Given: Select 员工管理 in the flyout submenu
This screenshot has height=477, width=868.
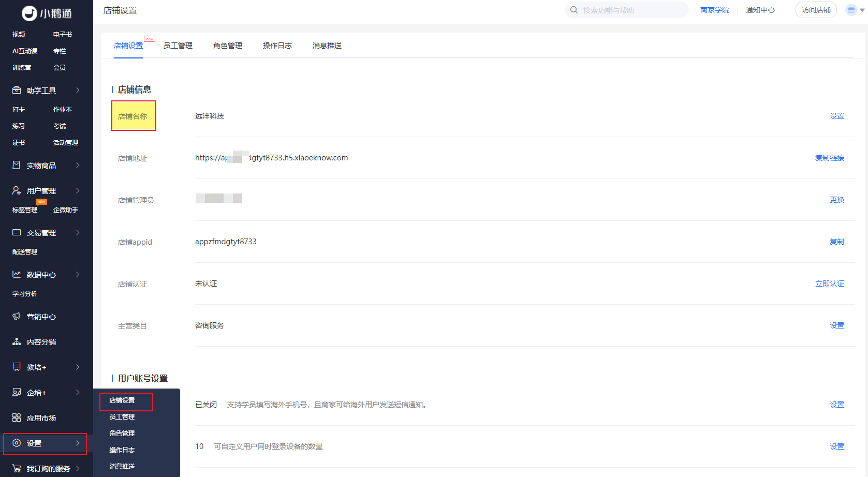Looking at the screenshot, I should [122, 416].
